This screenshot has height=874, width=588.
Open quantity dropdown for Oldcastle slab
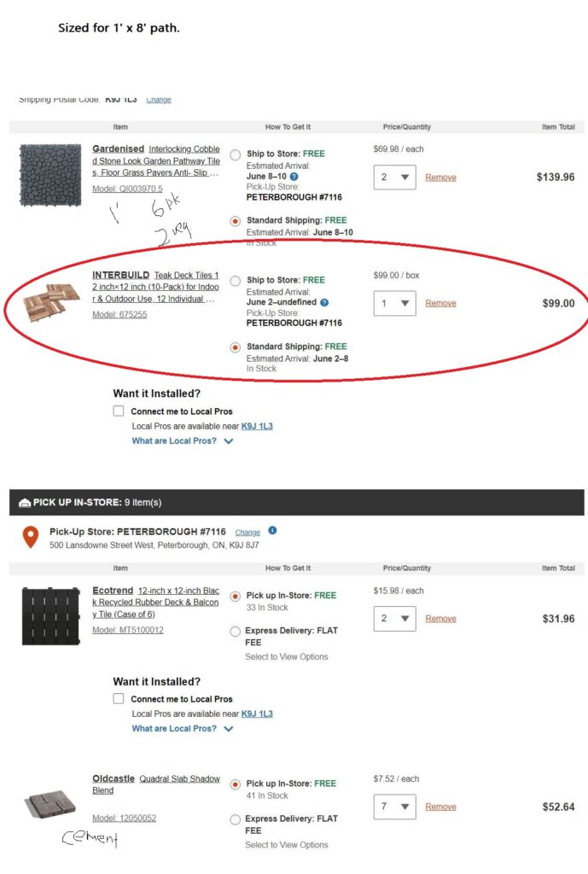point(394,807)
